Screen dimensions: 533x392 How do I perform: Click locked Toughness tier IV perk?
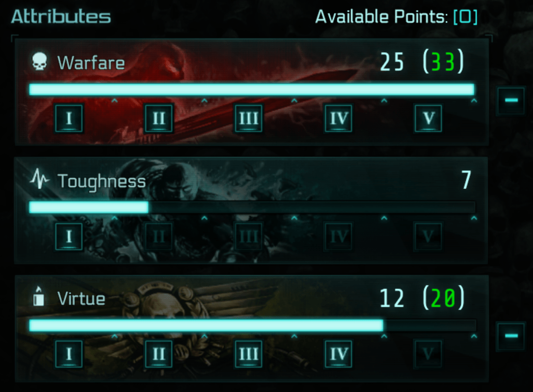pyautogui.click(x=338, y=236)
